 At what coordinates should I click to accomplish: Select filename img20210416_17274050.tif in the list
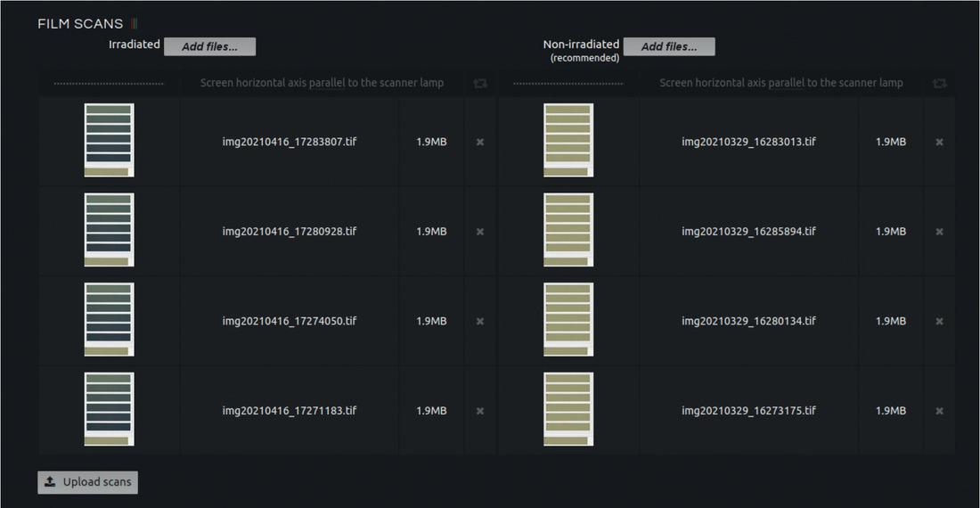[x=290, y=321]
